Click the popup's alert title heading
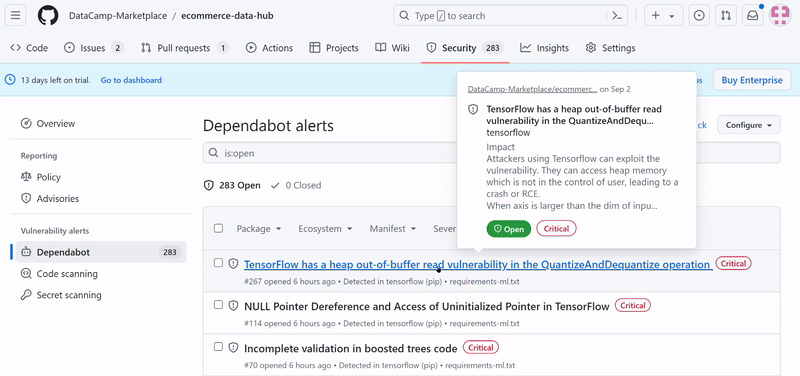Screen dimensions: 800x376 [574, 115]
